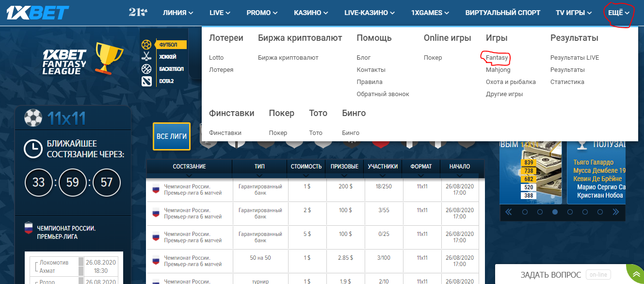The image size is (644, 284).
Task: Click the flag beside ЧЕМПИОНАТ РОССИИ sidebar title
Action: (x=28, y=228)
